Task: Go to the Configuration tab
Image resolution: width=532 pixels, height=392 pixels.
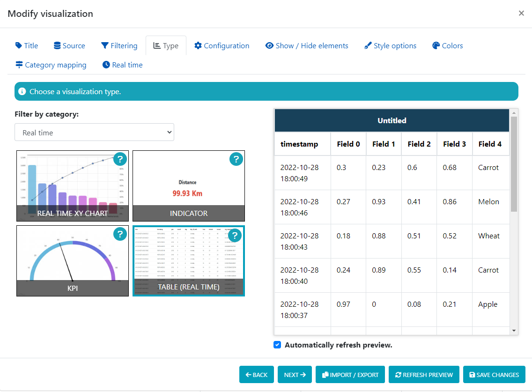Action: coord(222,45)
